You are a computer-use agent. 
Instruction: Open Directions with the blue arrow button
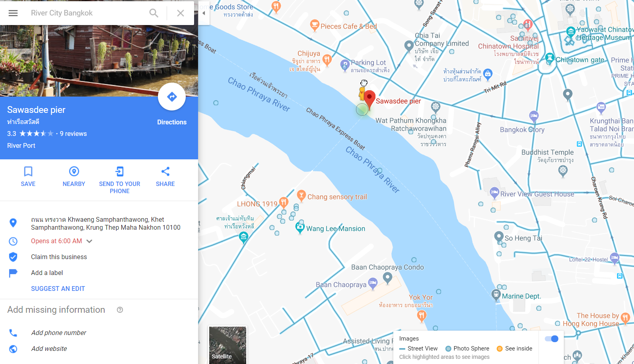[172, 97]
